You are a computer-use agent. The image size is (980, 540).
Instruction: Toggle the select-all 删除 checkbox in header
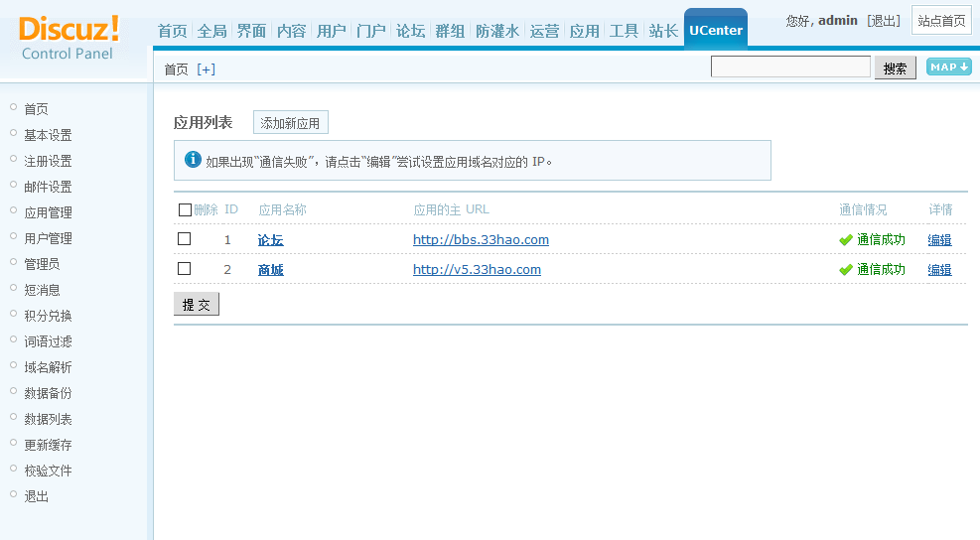pos(185,210)
